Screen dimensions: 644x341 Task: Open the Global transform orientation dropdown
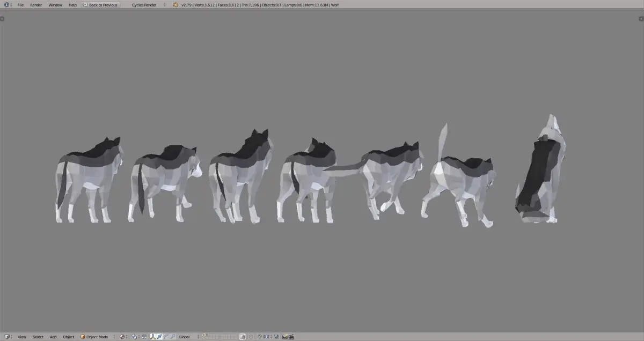tap(187, 337)
